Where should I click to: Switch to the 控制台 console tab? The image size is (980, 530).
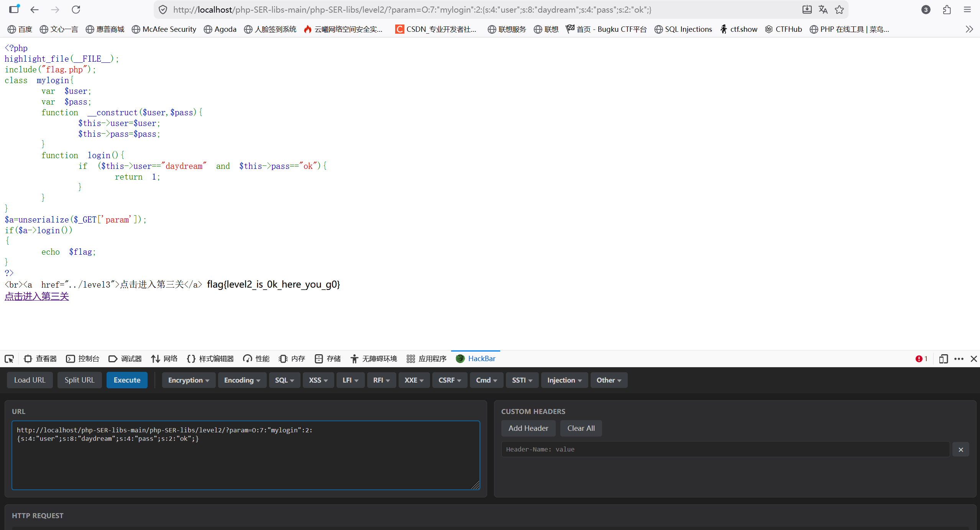pyautogui.click(x=83, y=359)
